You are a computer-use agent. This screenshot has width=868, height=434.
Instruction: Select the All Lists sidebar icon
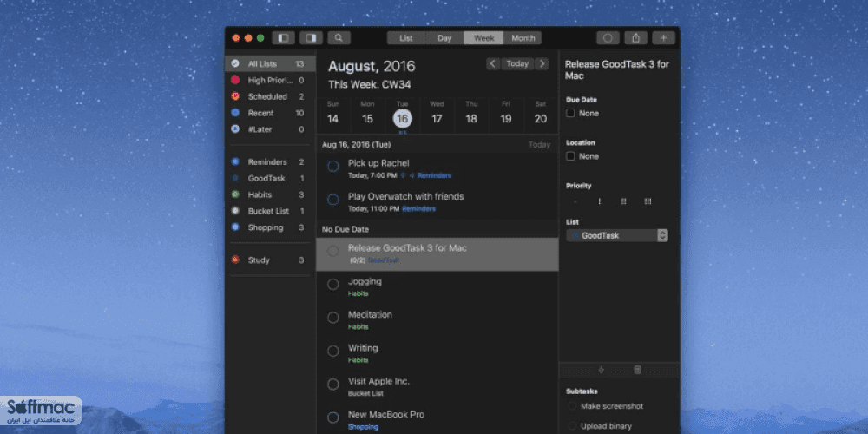235,63
